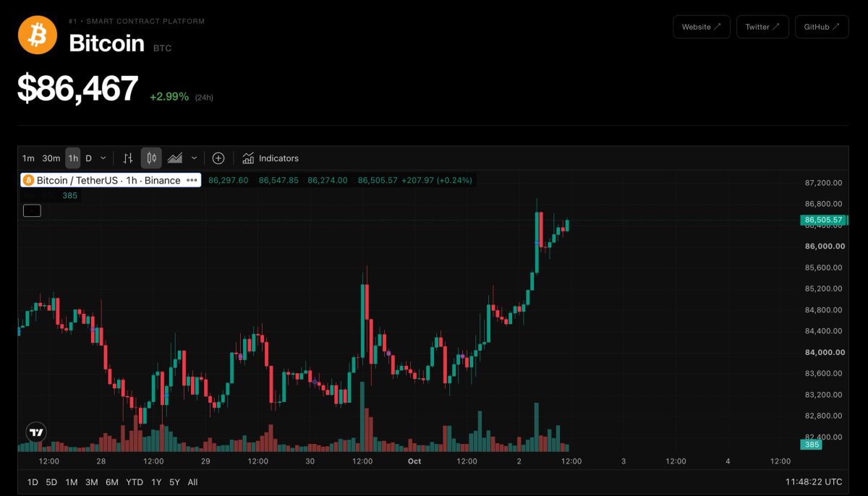Click the $86,467 price heading
Viewport: 868px width, 496px height.
[x=78, y=88]
